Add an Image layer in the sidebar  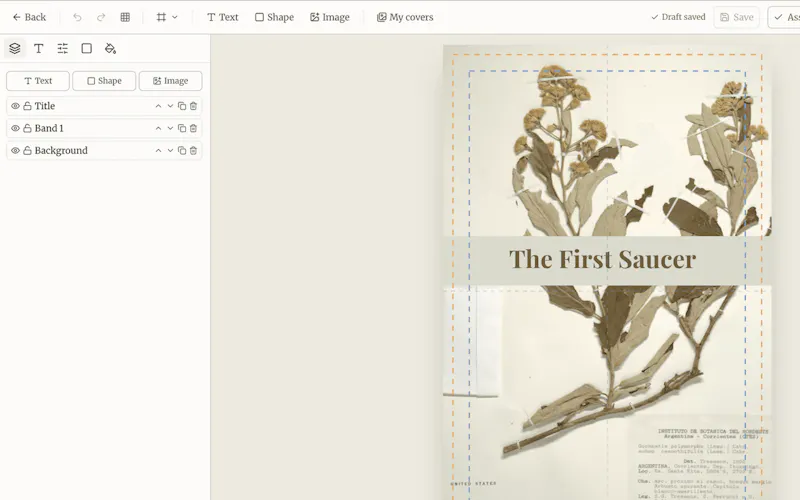click(170, 81)
